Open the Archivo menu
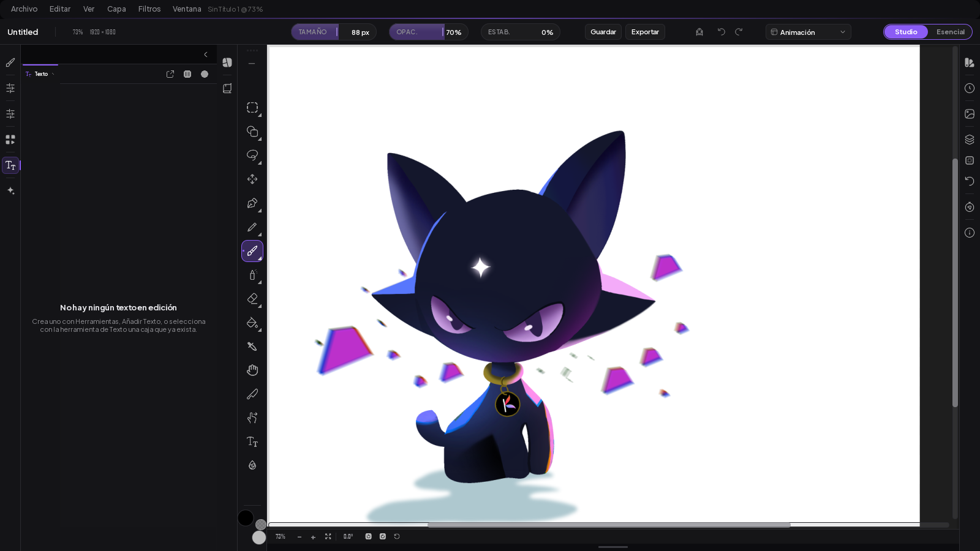The height and width of the screenshot is (551, 980). (x=24, y=9)
